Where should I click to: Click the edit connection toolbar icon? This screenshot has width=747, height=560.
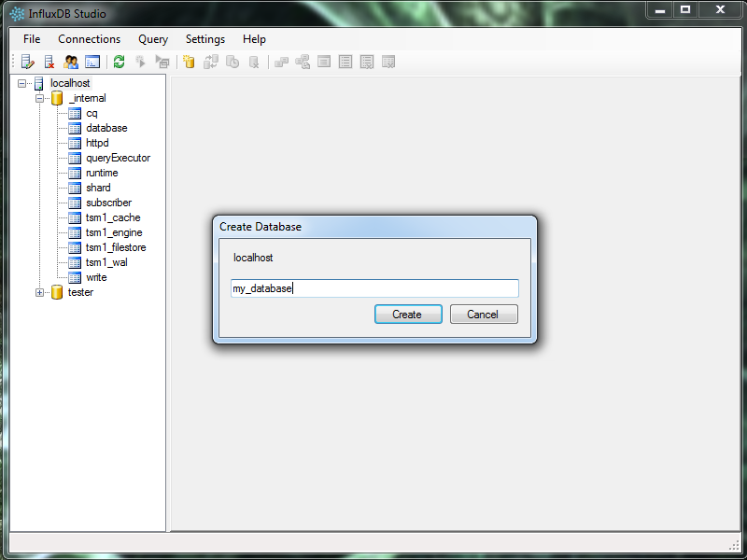[28, 62]
